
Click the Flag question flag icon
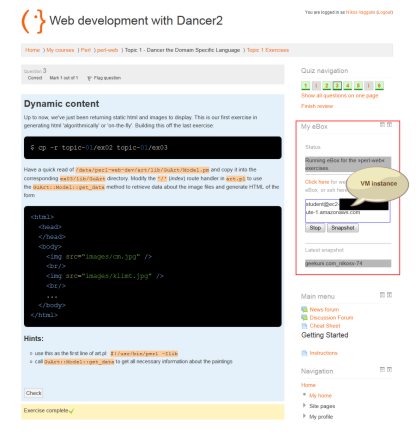[89, 78]
